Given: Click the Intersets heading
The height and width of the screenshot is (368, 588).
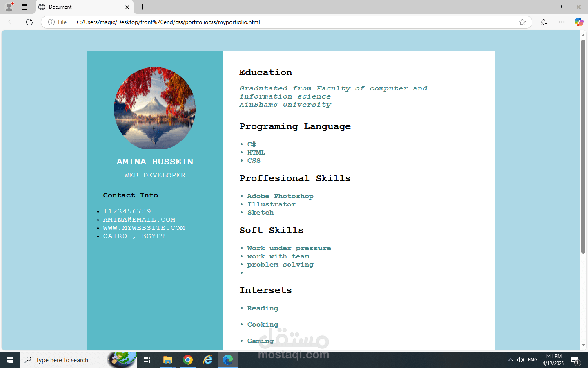Looking at the screenshot, I should coord(266,291).
